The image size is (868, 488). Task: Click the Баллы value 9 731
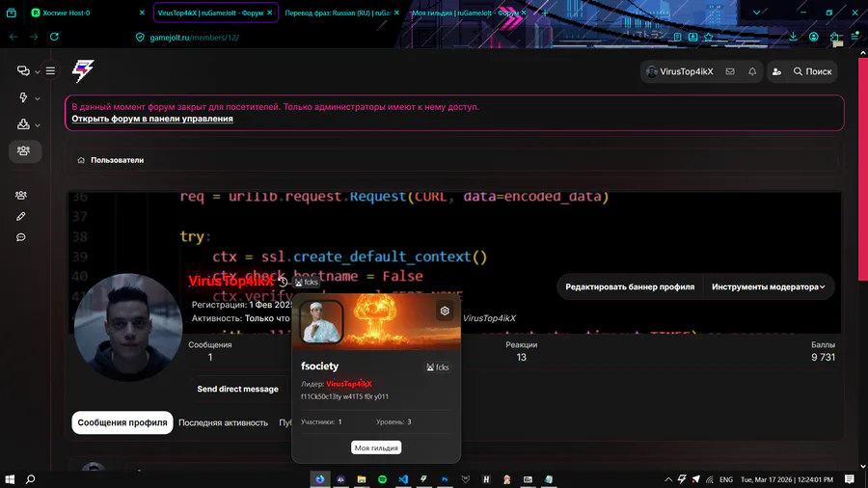point(824,358)
